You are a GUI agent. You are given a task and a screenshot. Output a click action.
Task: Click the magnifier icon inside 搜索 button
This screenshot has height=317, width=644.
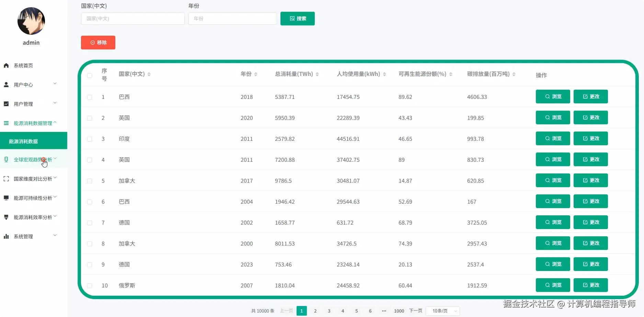[292, 19]
